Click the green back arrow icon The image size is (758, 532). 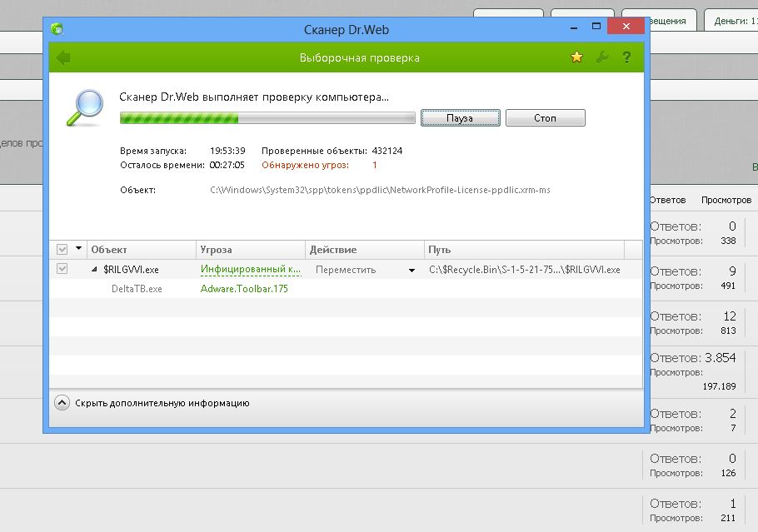pos(63,57)
